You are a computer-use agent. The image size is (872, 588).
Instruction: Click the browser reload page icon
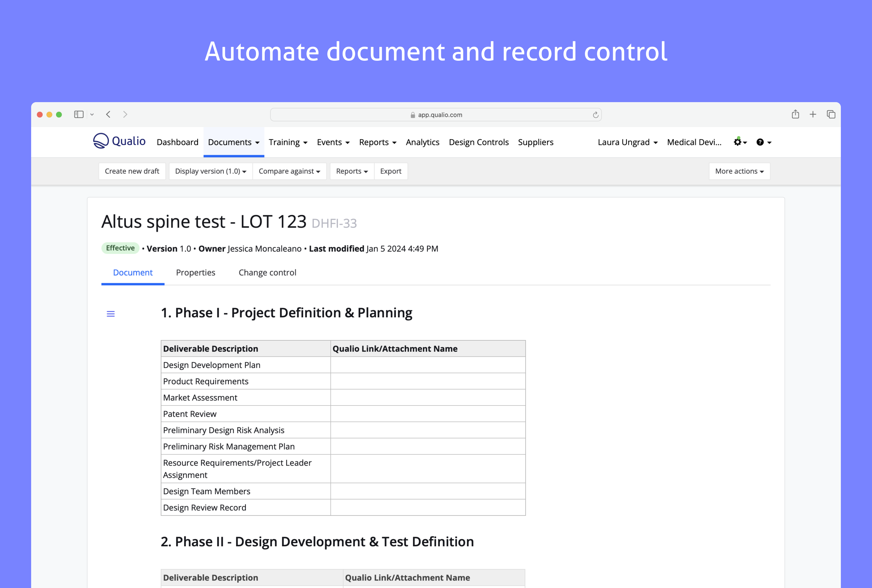[x=595, y=115]
